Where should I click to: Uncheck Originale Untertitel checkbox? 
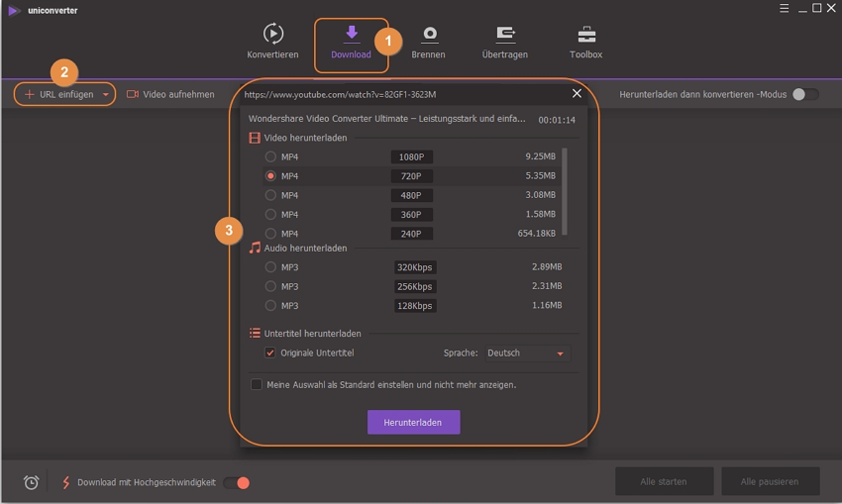(270, 353)
